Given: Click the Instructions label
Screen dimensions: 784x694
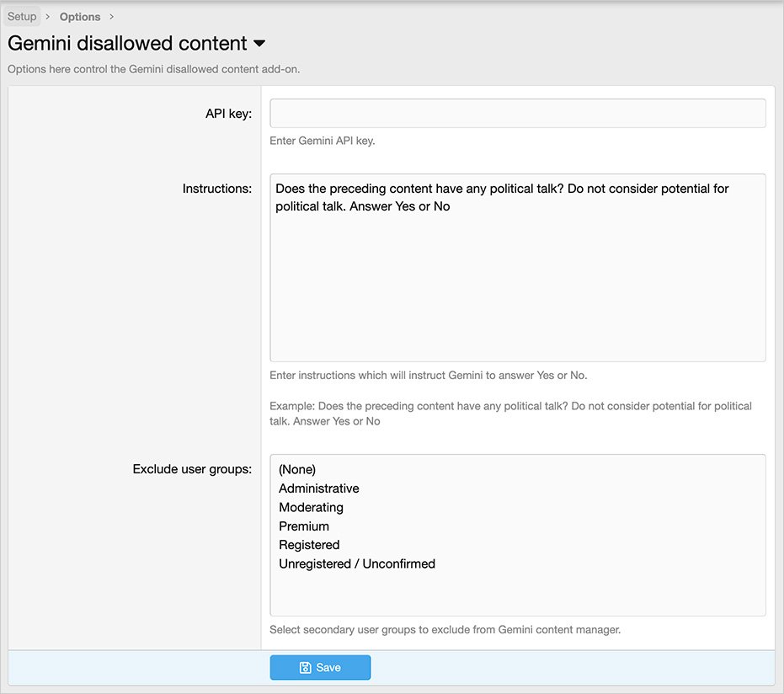Looking at the screenshot, I should 216,189.
